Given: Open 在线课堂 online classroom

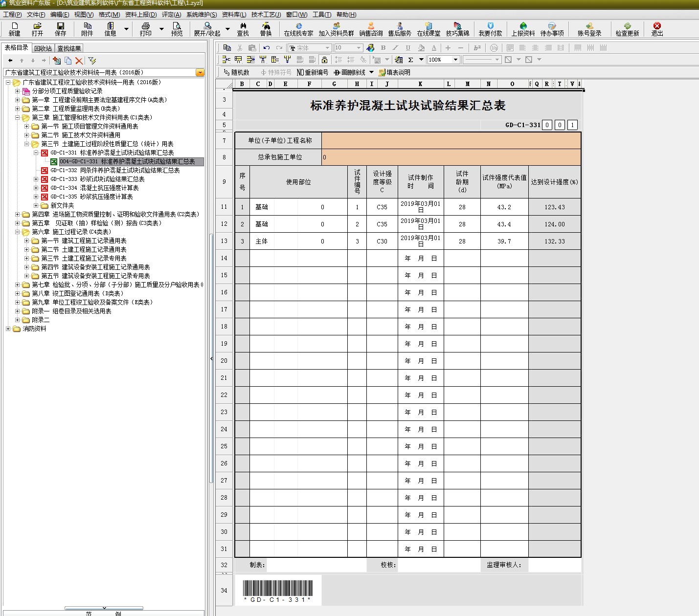Looking at the screenshot, I should coord(428,29).
